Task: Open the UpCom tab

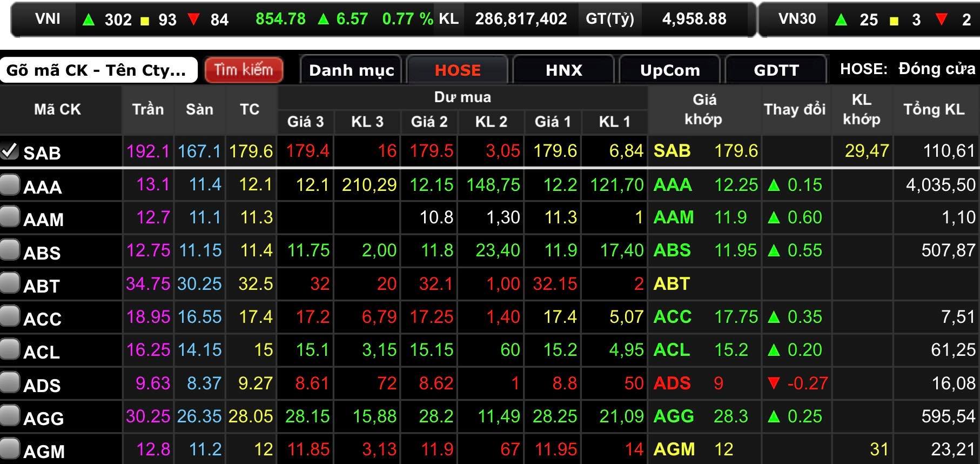Action: click(x=669, y=70)
